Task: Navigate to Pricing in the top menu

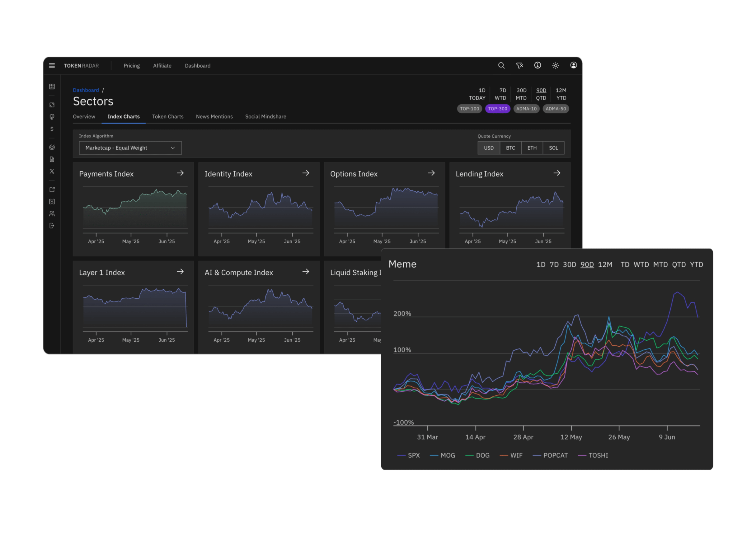Action: click(x=132, y=65)
